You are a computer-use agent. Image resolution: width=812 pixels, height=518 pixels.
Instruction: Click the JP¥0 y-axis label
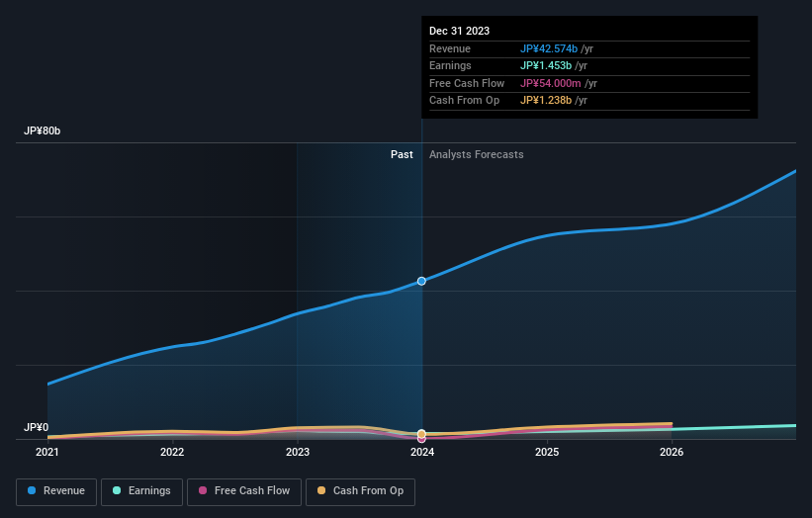coord(37,427)
